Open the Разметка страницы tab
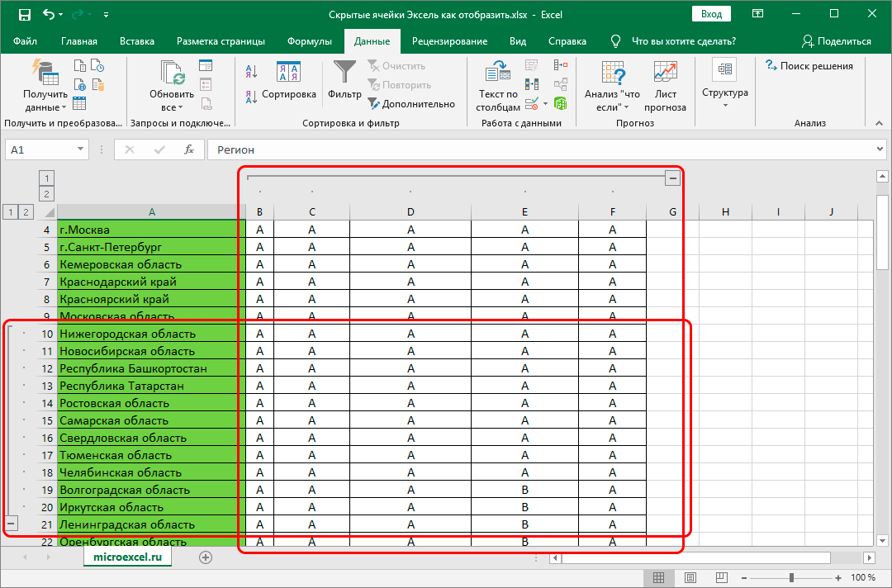This screenshot has height=588, width=892. pos(221,41)
